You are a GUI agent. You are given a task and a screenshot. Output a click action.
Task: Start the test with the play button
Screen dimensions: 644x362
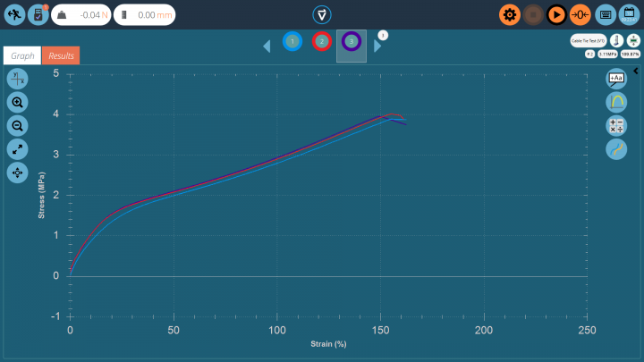point(556,14)
